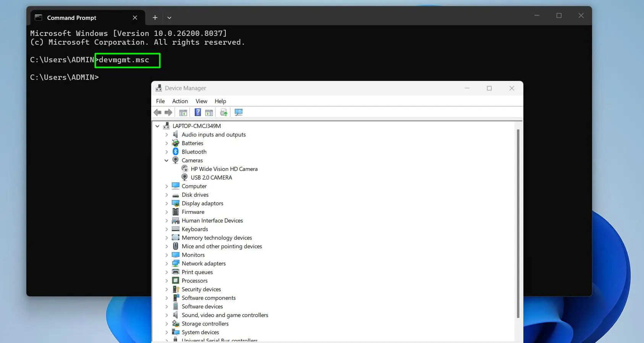Click the Forward arrow in Device Manager toolbar
The image size is (644, 343).
[168, 112]
